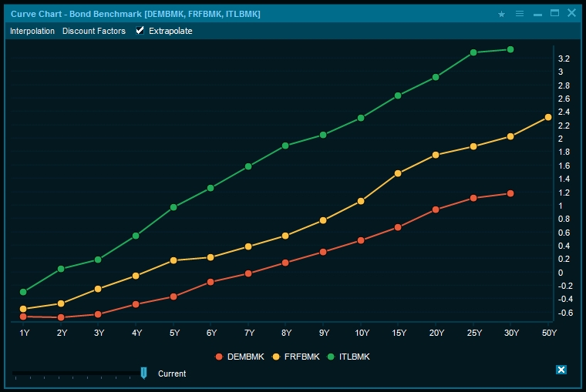Click the X icon at bottom right
This screenshot has width=586, height=392.
[x=561, y=370]
